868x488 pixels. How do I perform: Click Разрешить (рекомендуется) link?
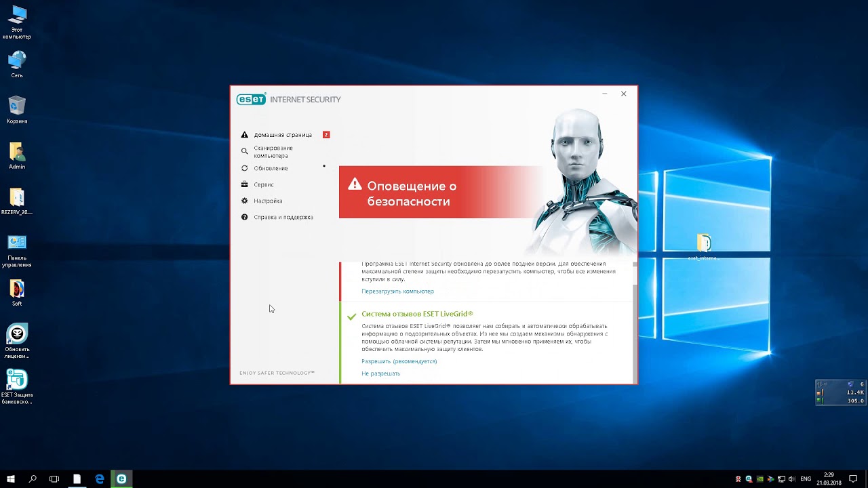pos(399,361)
